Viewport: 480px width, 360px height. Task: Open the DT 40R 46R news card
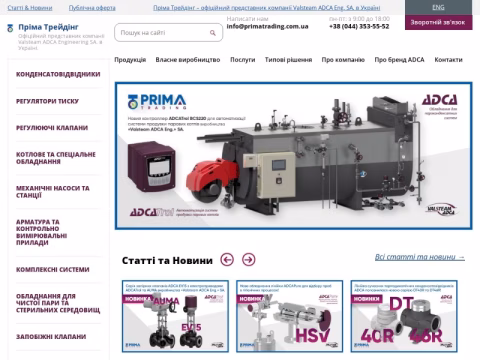point(404,316)
